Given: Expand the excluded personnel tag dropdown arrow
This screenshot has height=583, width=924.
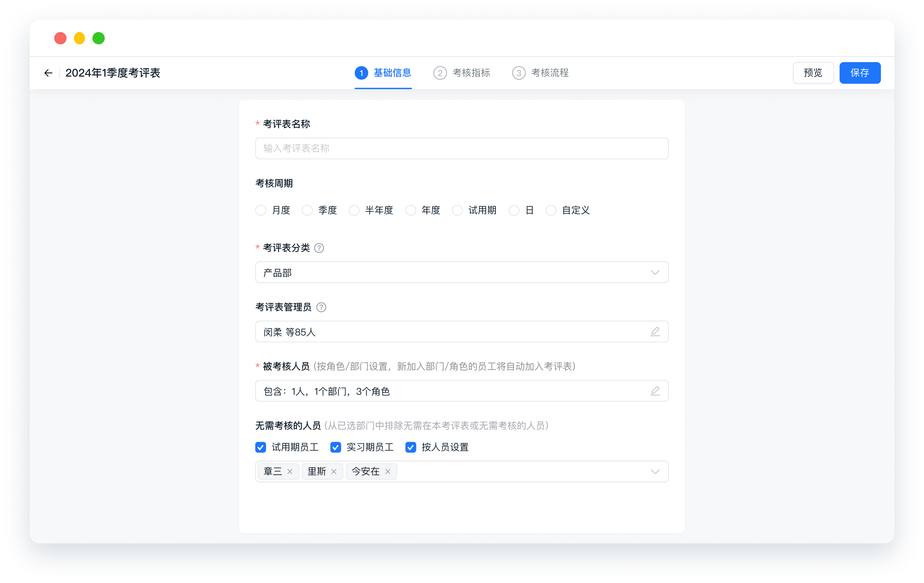Looking at the screenshot, I should coord(655,472).
